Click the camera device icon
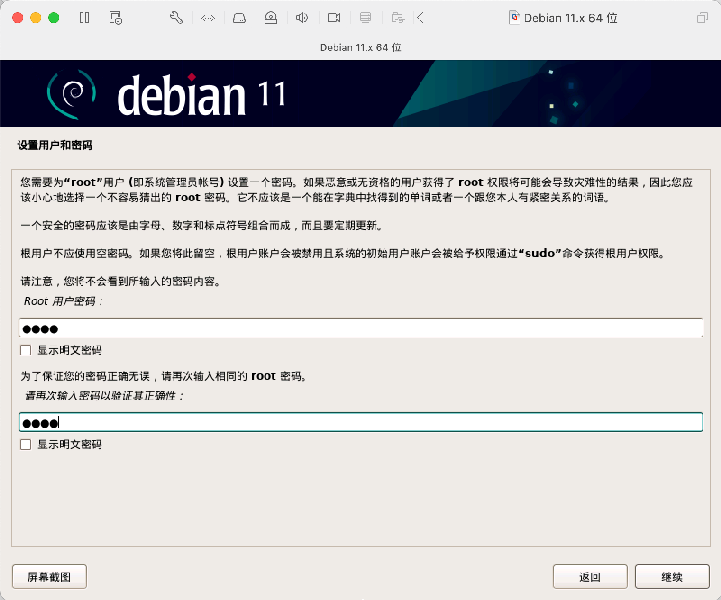Image resolution: width=721 pixels, height=600 pixels. 334,18
